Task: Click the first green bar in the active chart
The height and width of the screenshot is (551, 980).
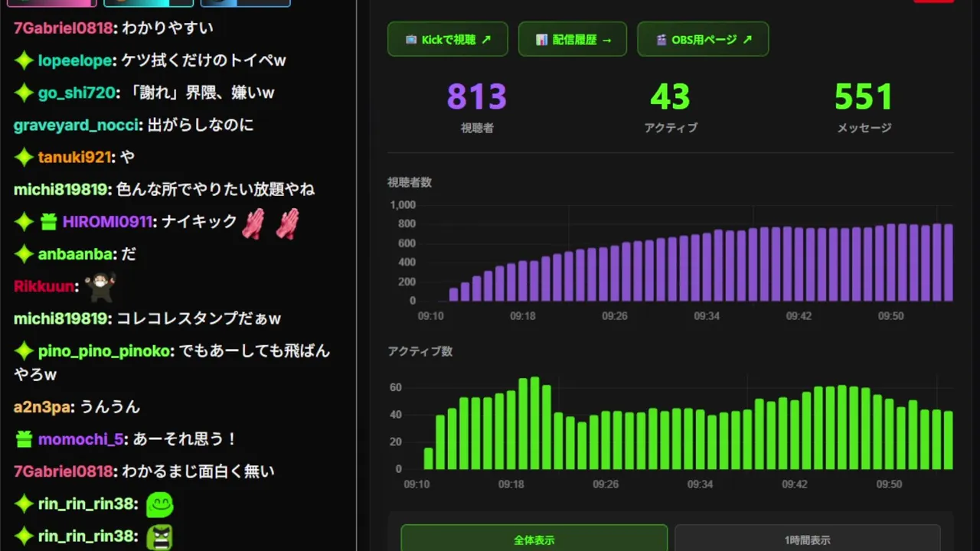Action: coord(428,458)
